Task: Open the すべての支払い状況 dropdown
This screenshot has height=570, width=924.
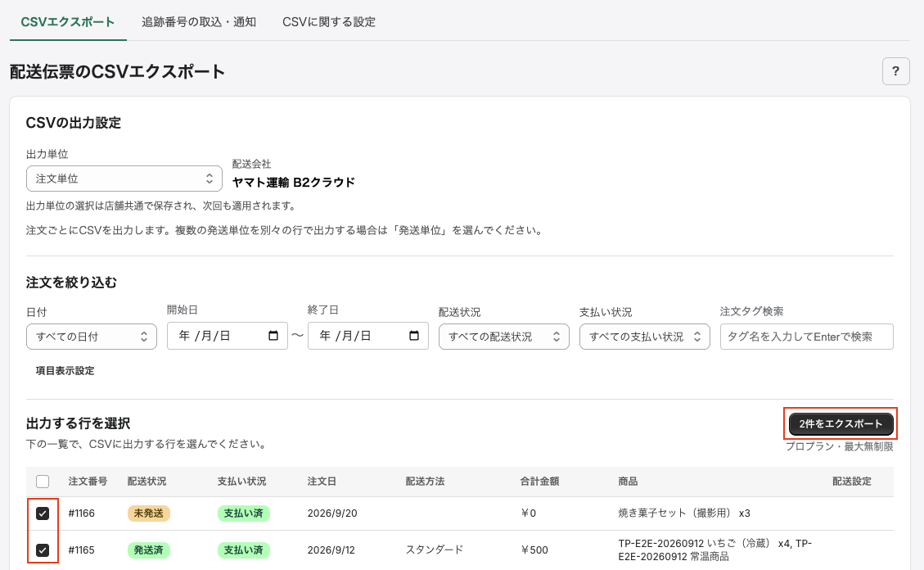Action: (645, 337)
